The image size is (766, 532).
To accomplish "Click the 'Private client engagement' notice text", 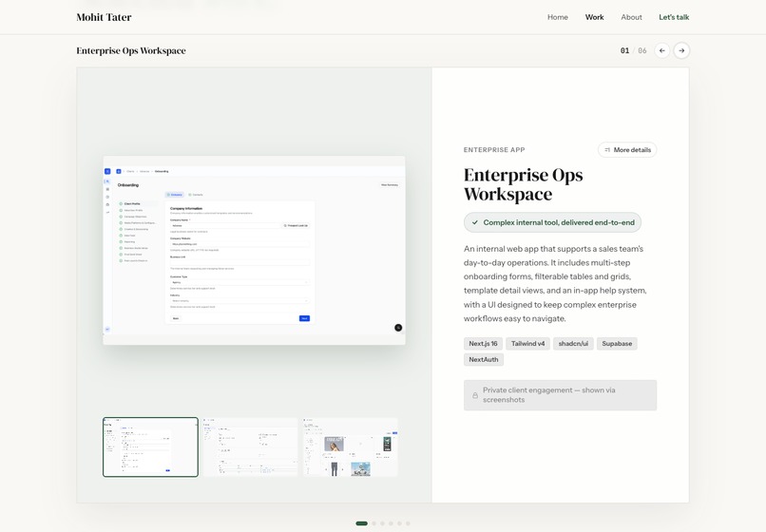I will tap(549, 395).
